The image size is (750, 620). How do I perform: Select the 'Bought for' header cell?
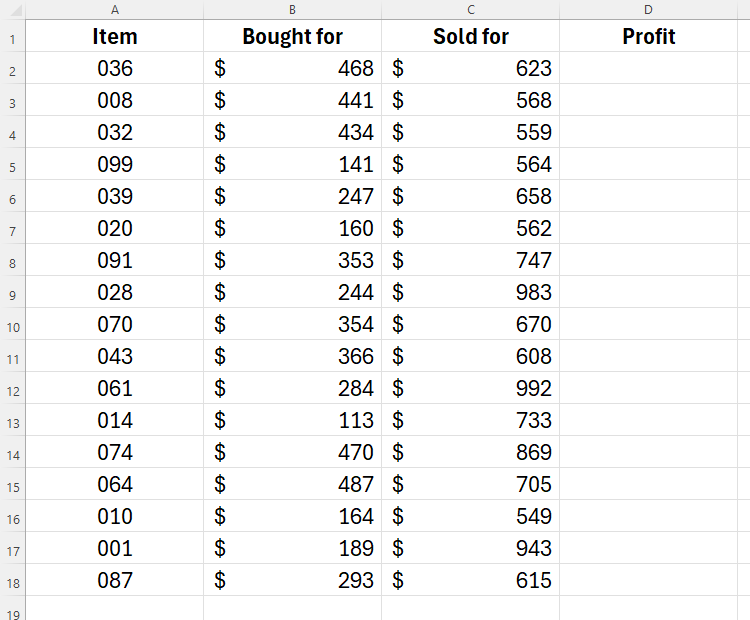pos(292,37)
